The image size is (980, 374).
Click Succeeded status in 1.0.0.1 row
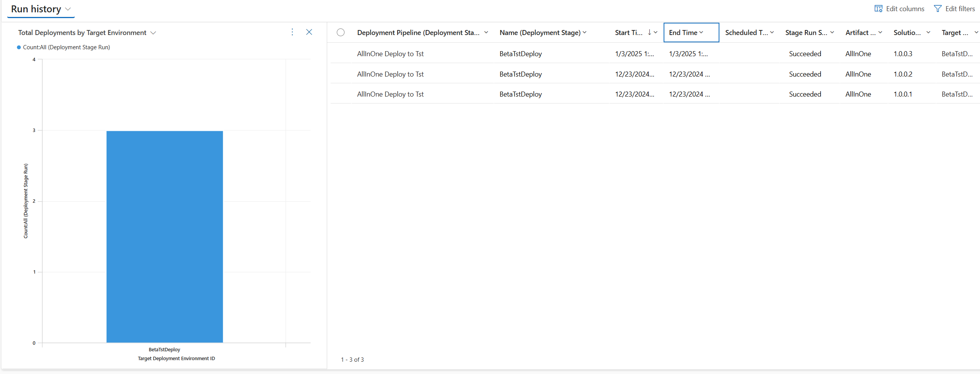(x=805, y=94)
